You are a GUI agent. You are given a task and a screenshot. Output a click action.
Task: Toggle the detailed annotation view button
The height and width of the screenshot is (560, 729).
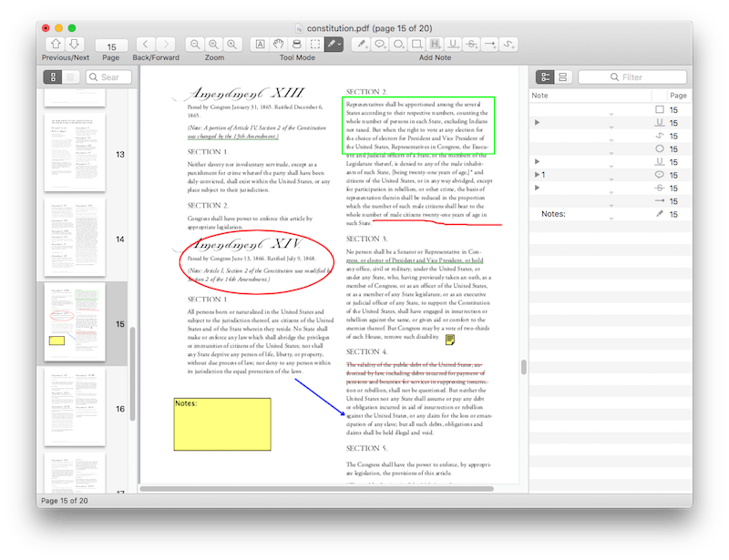point(547,76)
